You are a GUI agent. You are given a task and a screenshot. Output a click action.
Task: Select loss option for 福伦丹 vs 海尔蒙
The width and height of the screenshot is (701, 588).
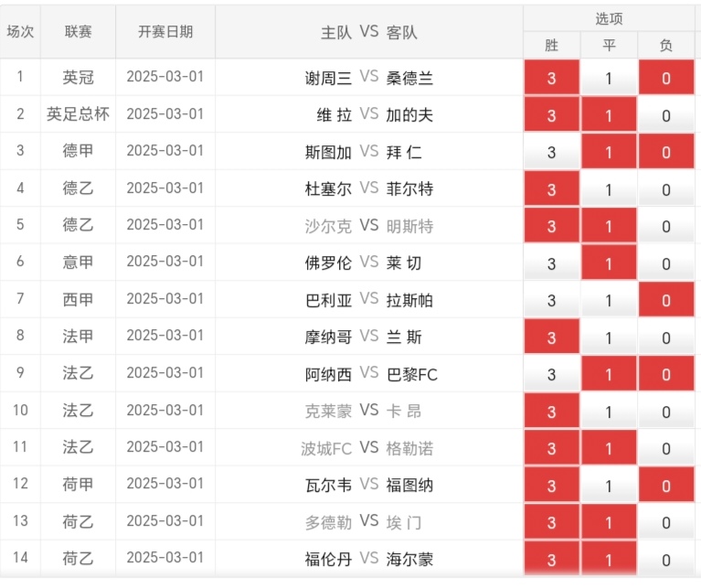pyautogui.click(x=666, y=560)
